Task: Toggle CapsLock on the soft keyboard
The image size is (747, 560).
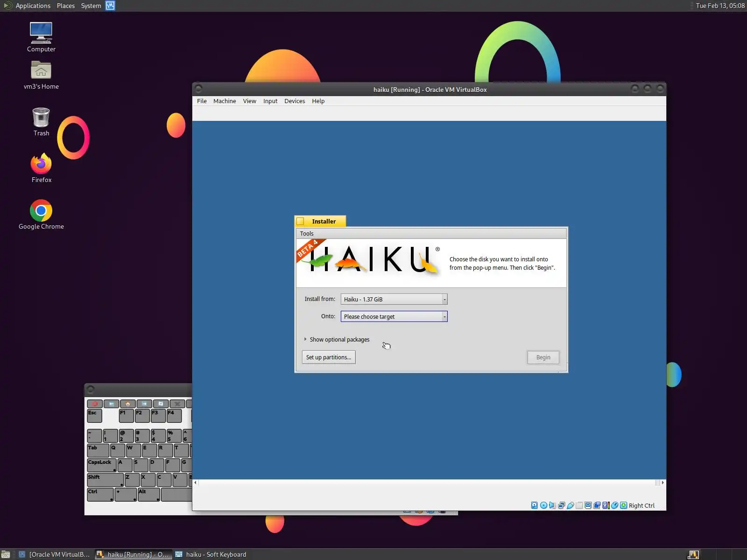Action: click(x=101, y=465)
